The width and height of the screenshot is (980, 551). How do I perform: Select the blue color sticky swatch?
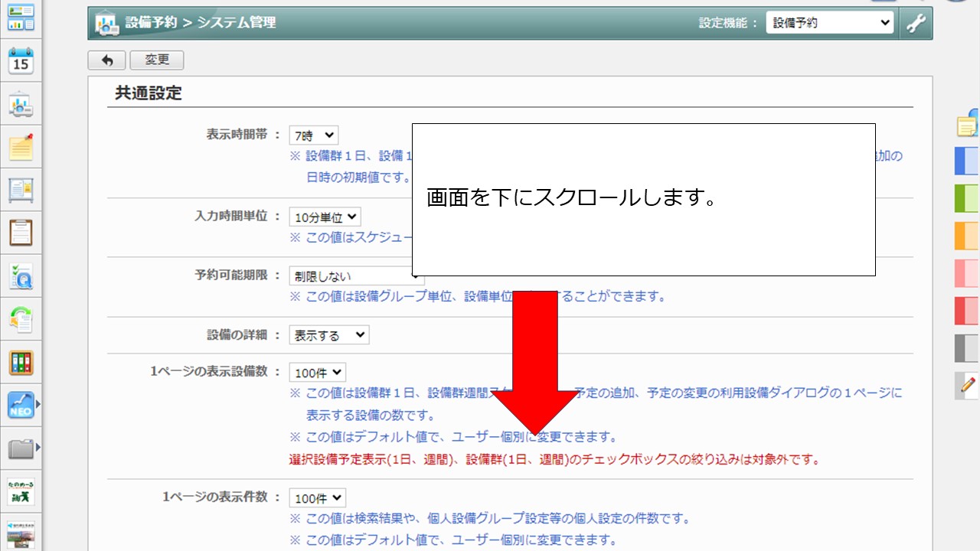click(x=967, y=161)
